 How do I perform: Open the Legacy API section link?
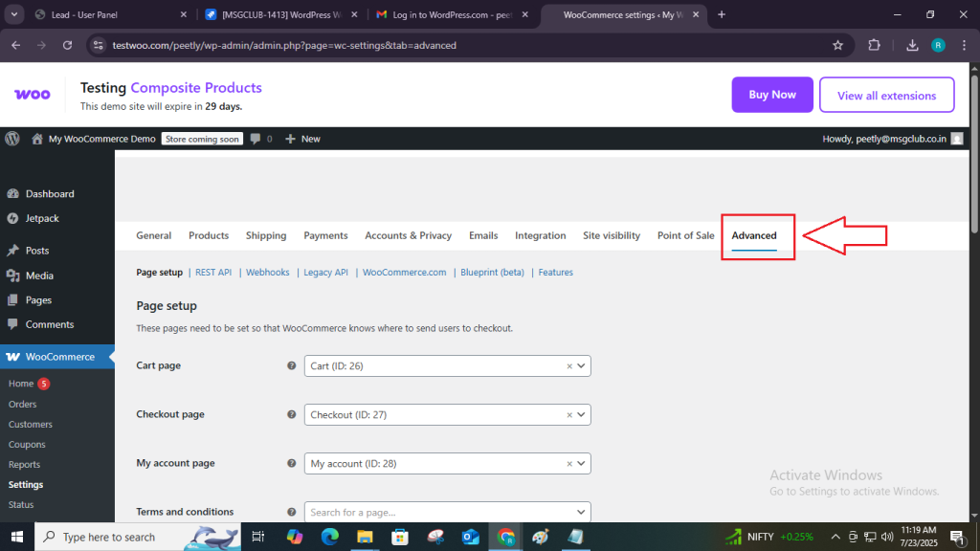[x=325, y=273]
